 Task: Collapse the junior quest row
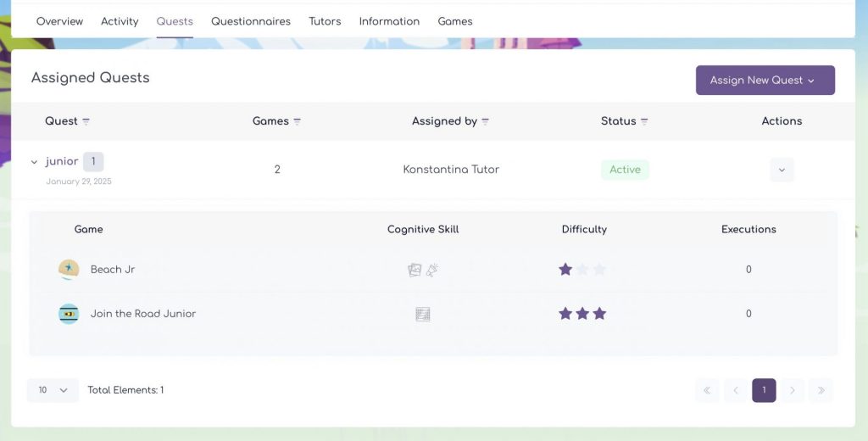(35, 162)
